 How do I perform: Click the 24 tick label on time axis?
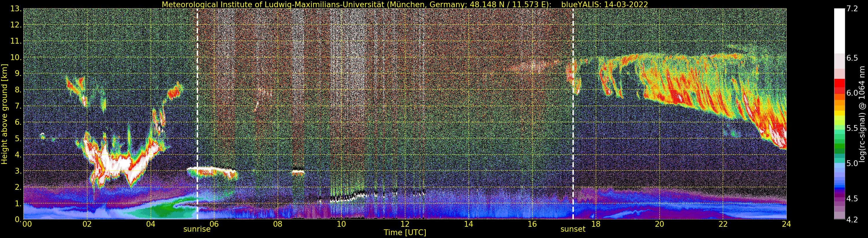pos(786,224)
